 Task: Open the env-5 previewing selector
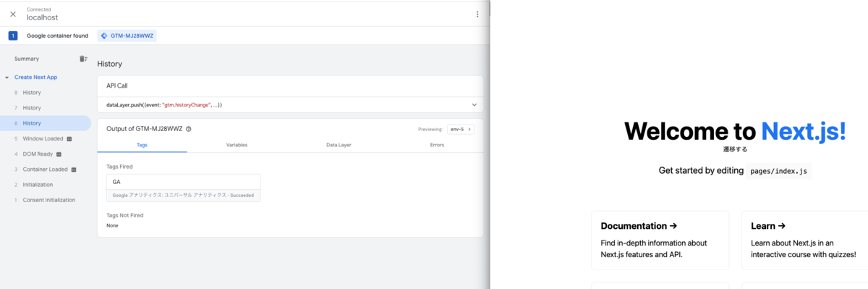pos(461,129)
